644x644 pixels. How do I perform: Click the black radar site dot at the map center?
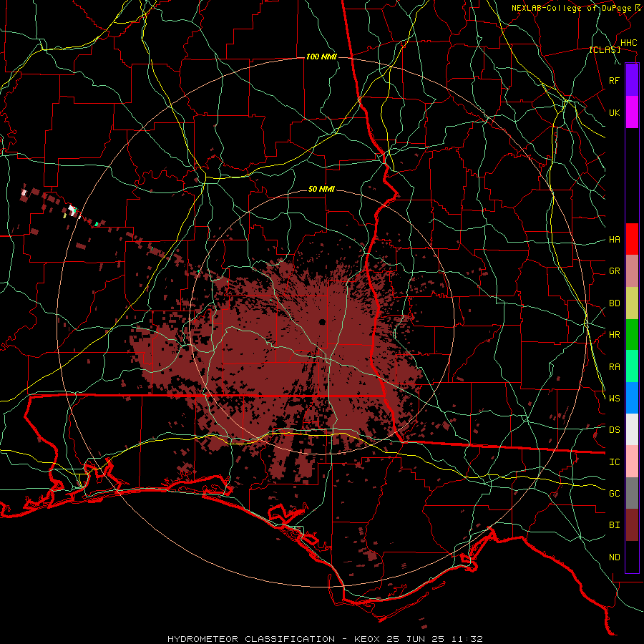pos(322,321)
